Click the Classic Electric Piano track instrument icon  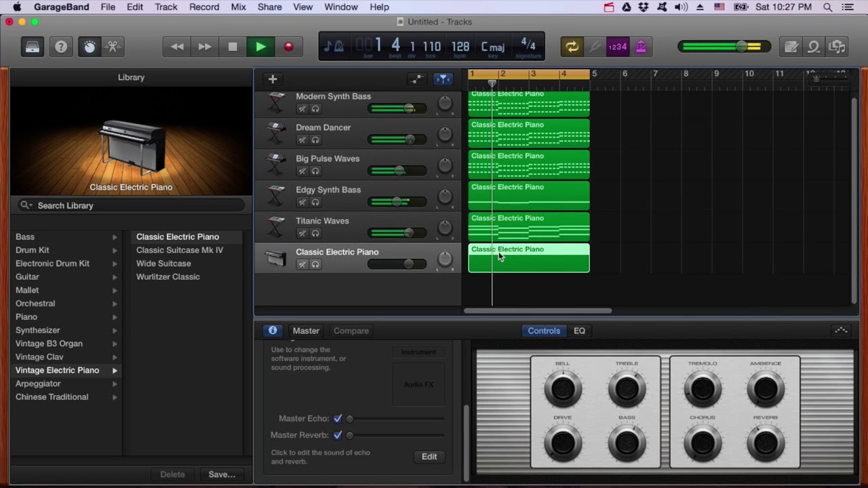point(276,258)
